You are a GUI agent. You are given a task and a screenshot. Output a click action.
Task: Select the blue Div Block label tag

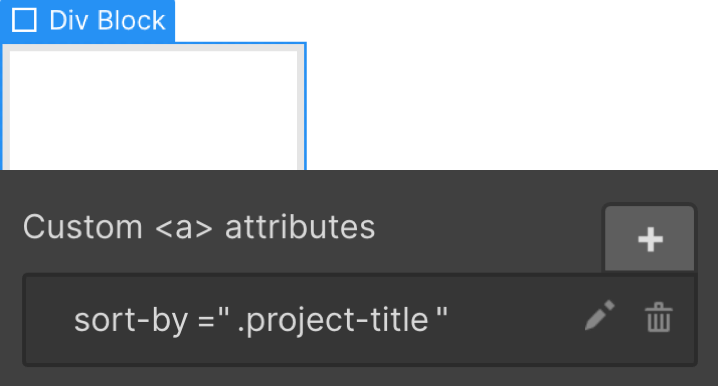click(87, 21)
